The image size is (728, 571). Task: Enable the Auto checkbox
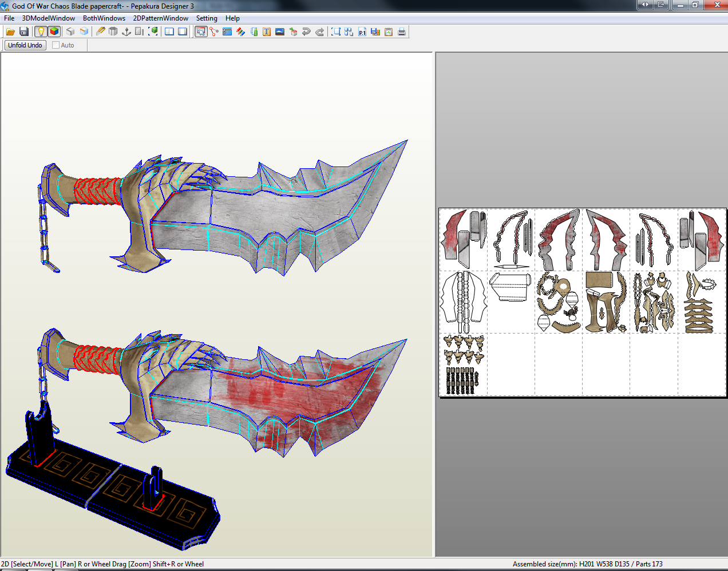(56, 45)
